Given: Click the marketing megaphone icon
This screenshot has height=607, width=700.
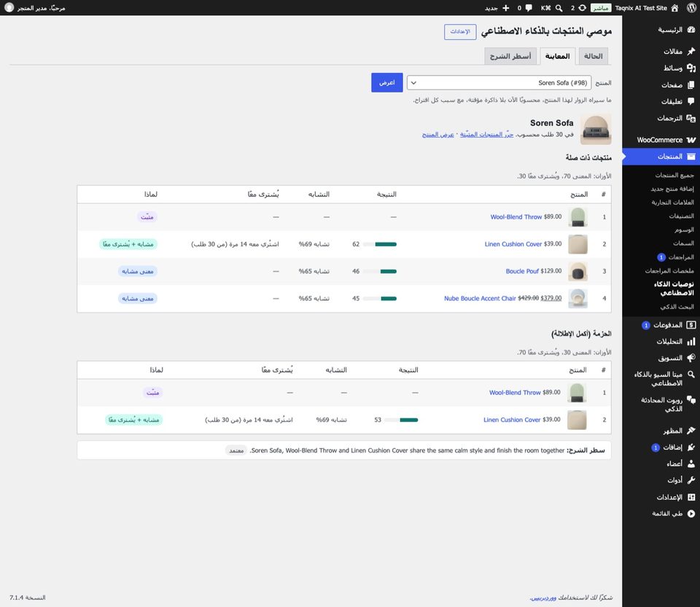Looking at the screenshot, I should (x=691, y=358).
